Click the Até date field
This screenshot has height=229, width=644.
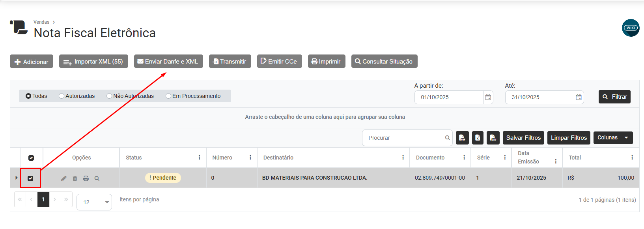click(x=539, y=97)
